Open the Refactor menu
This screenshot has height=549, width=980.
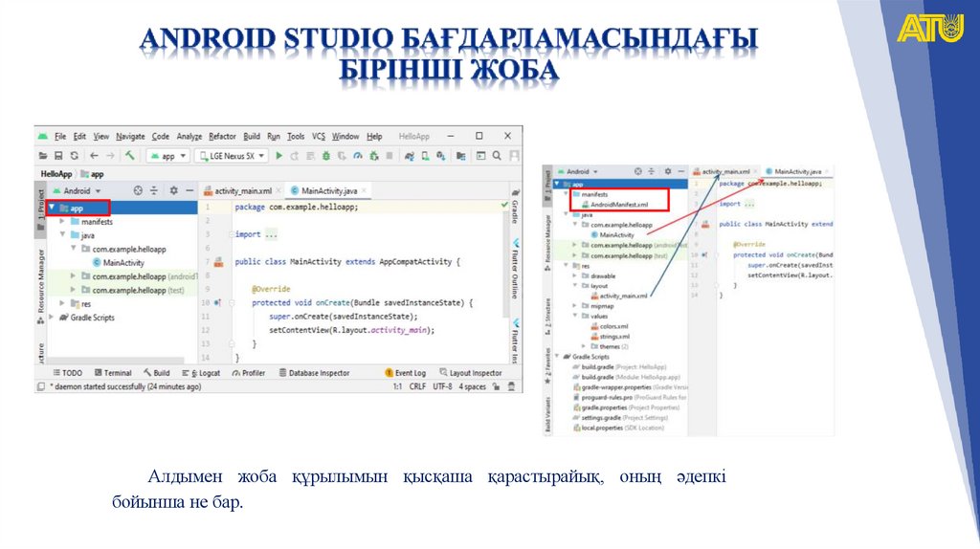[x=222, y=136]
